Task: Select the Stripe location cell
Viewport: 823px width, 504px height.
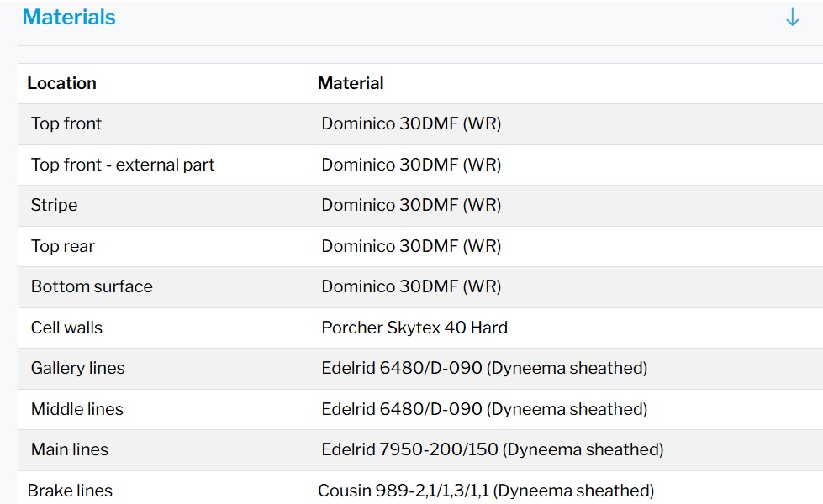Action: click(54, 205)
